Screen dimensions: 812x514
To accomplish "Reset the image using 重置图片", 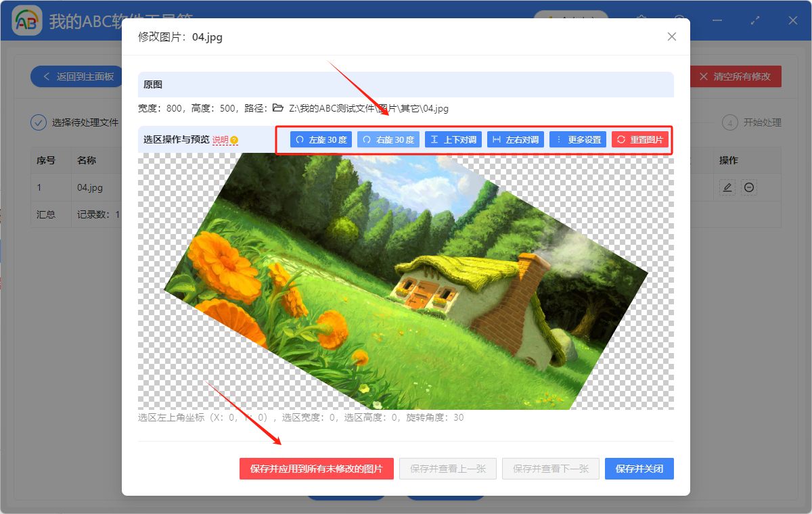I will pyautogui.click(x=639, y=139).
